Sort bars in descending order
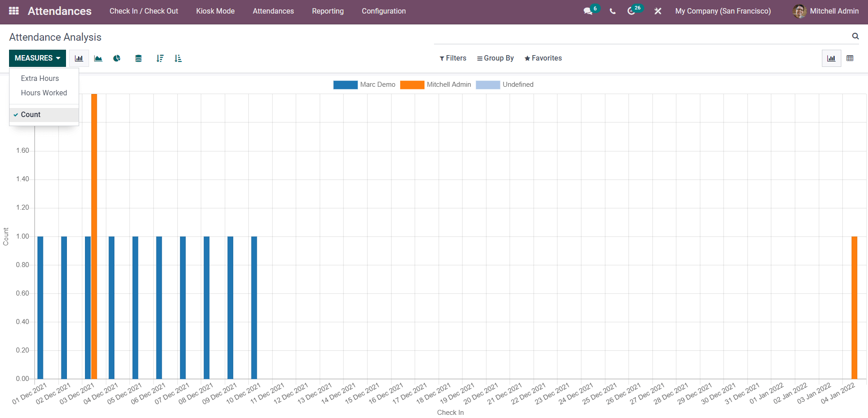This screenshot has width=868, height=418. coord(160,58)
